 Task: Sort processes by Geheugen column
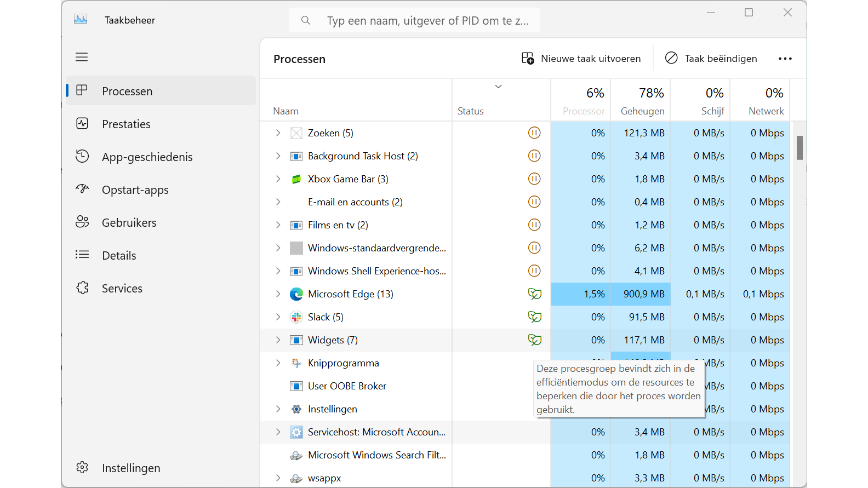click(641, 101)
